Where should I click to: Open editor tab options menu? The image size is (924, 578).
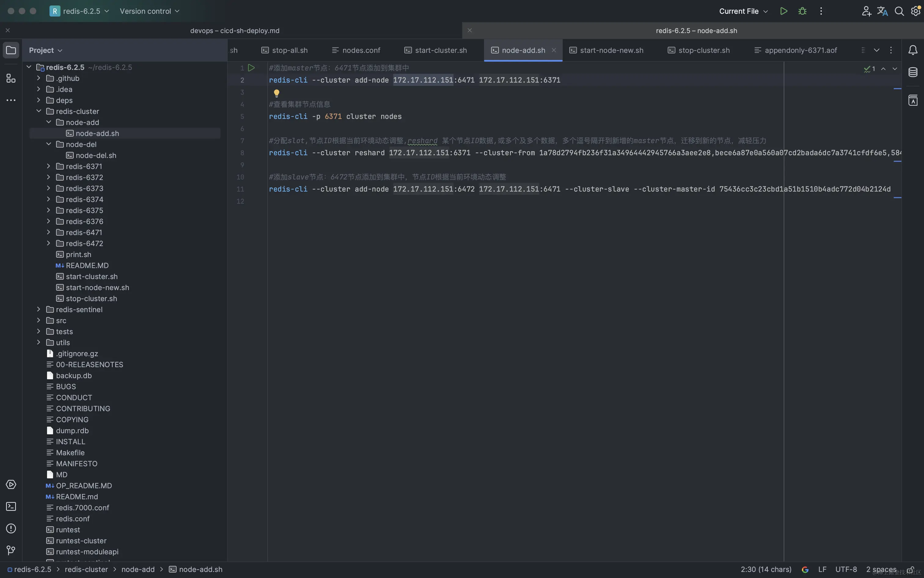coord(891,50)
